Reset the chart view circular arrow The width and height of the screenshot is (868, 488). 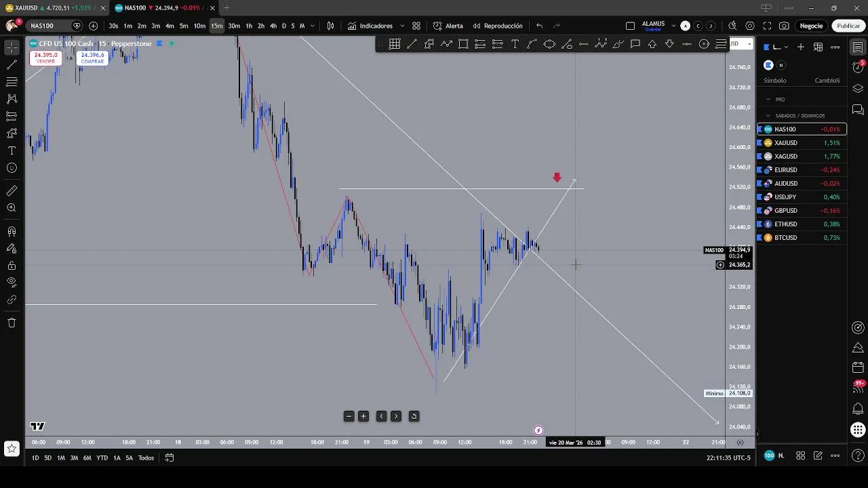click(414, 416)
